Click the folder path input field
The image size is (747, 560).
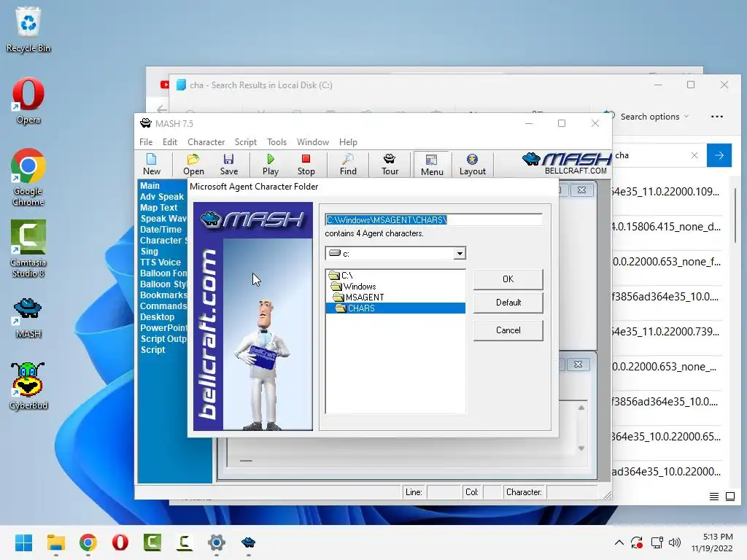point(433,219)
